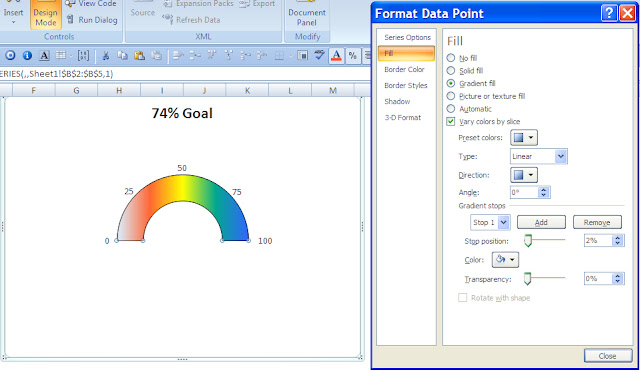
Task: Open the Direction dropdown
Action: [x=524, y=175]
